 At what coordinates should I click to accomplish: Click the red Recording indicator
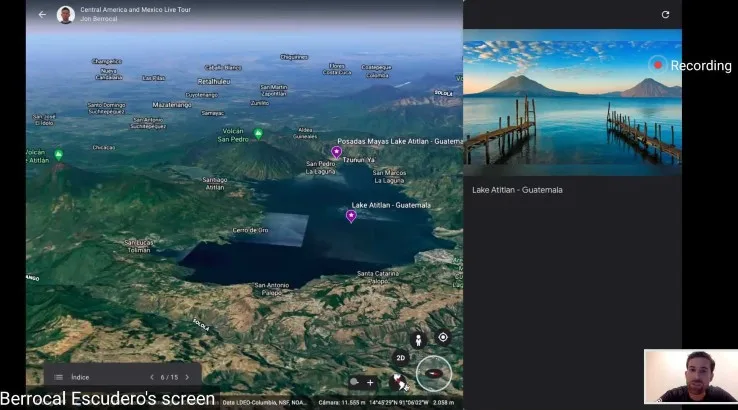[658, 65]
